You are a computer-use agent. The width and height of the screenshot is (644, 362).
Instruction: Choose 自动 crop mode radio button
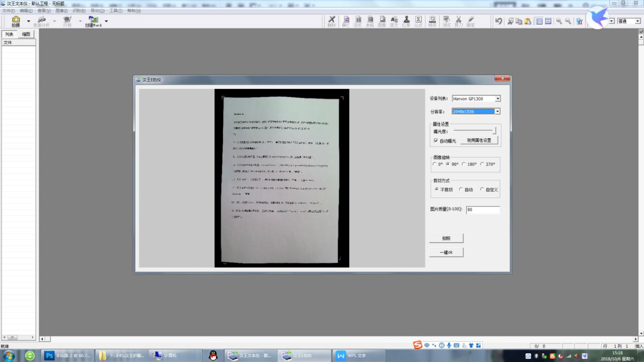(x=461, y=189)
